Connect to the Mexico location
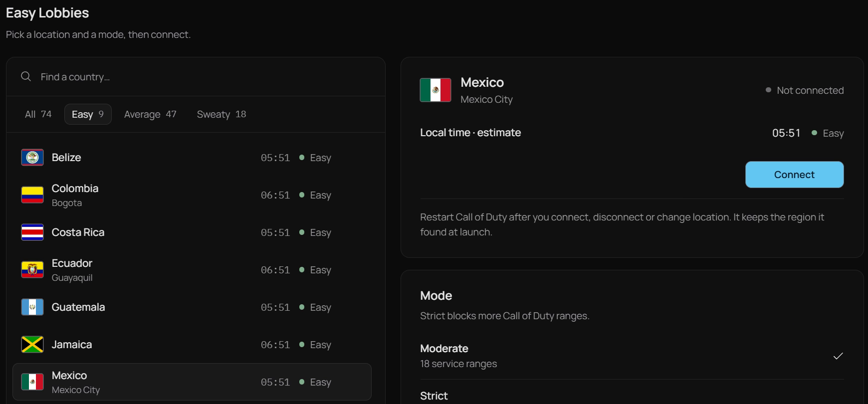Viewport: 868px width, 404px height. click(794, 175)
